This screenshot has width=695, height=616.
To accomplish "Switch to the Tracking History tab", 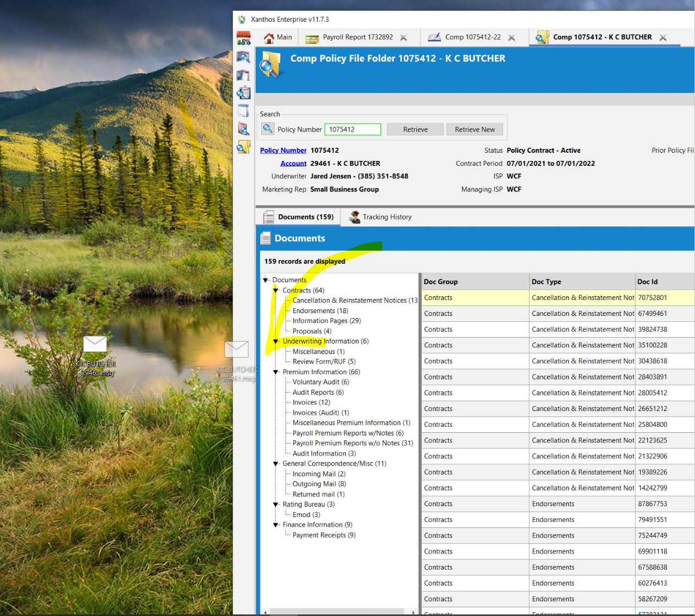I will (x=381, y=217).
